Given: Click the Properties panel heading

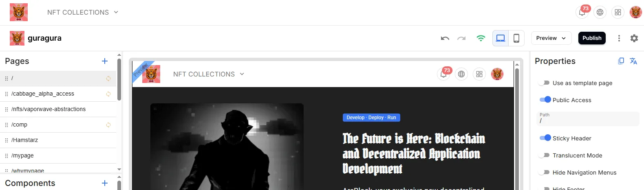Looking at the screenshot, I should [x=555, y=61].
